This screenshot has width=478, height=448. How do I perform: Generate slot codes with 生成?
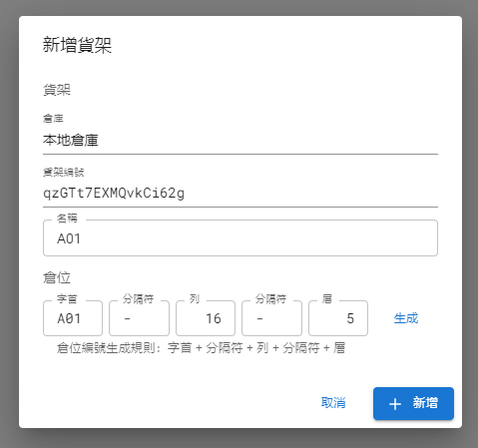click(406, 318)
